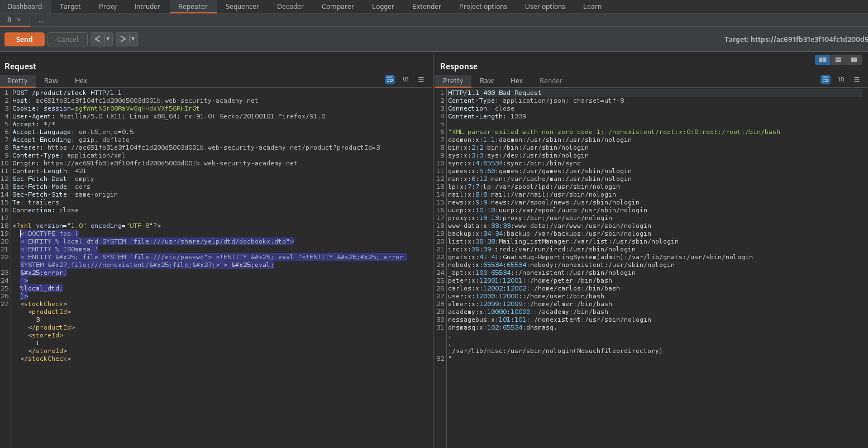Screen dimensions: 868x448
Task: Click the carlos passwd entry in response
Action: point(534,288)
